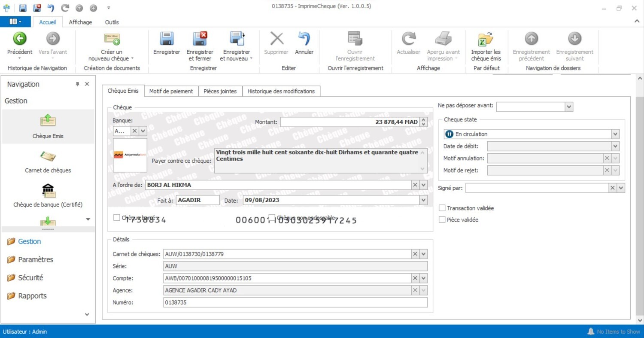This screenshot has width=644, height=338.
Task: Open the Sécurité navigation group
Action: click(30, 277)
